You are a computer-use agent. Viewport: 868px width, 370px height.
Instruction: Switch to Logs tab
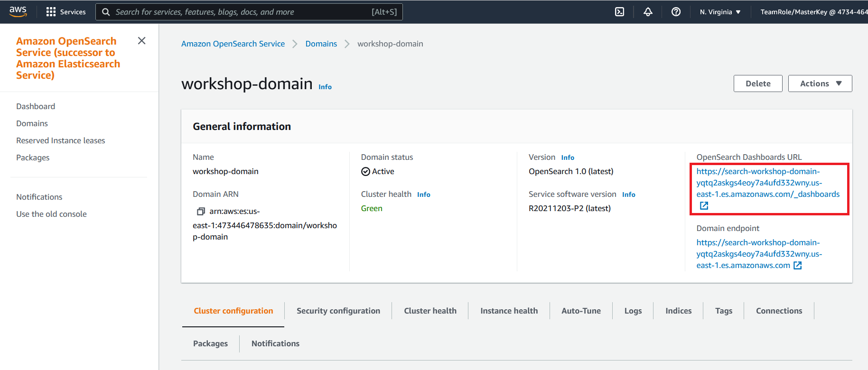point(633,311)
